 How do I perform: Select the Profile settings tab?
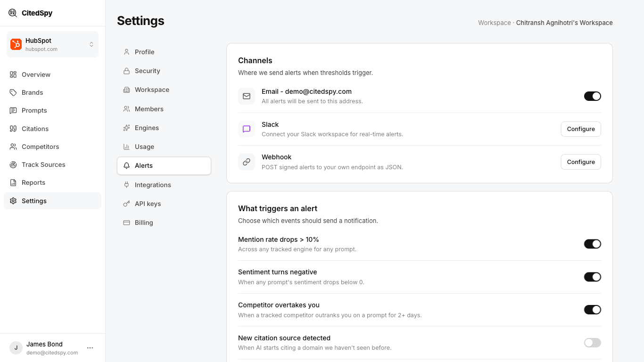click(x=164, y=52)
